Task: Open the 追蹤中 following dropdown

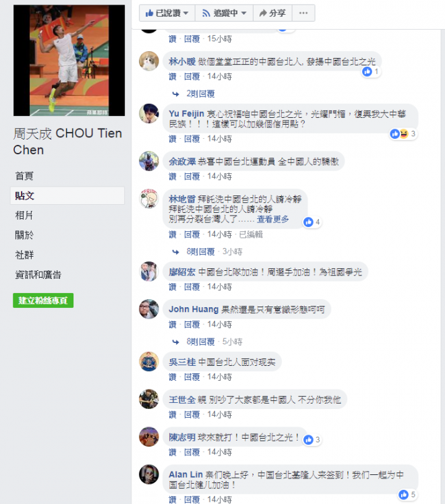Action: [x=224, y=13]
